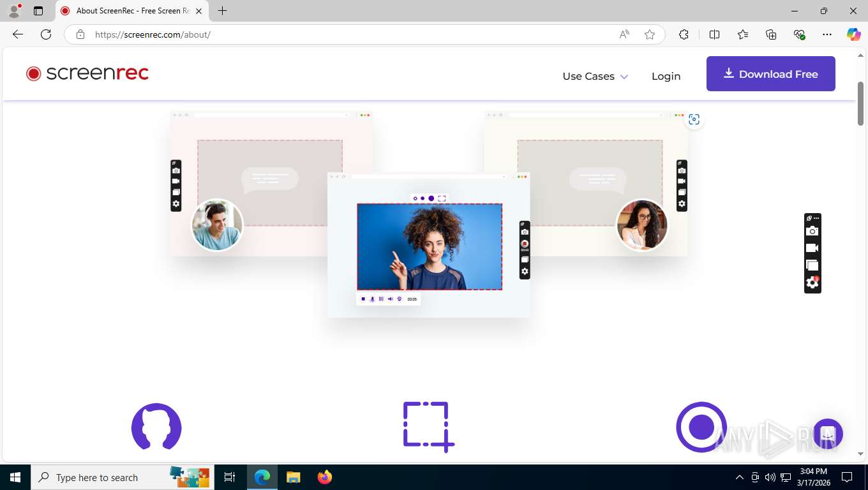Click the purple record circle icon
868x490 pixels.
[x=701, y=427]
